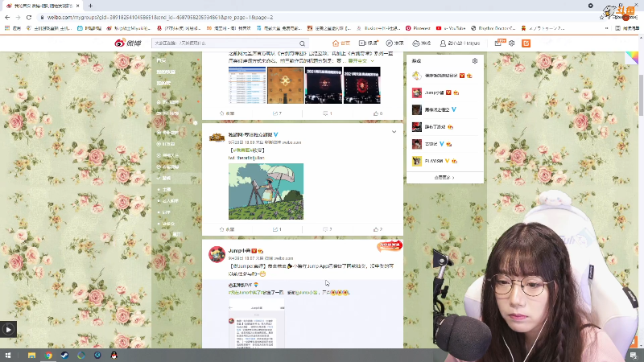Click the page's vertical scrollbar thumb
This screenshot has height=362, width=644.
(641, 95)
